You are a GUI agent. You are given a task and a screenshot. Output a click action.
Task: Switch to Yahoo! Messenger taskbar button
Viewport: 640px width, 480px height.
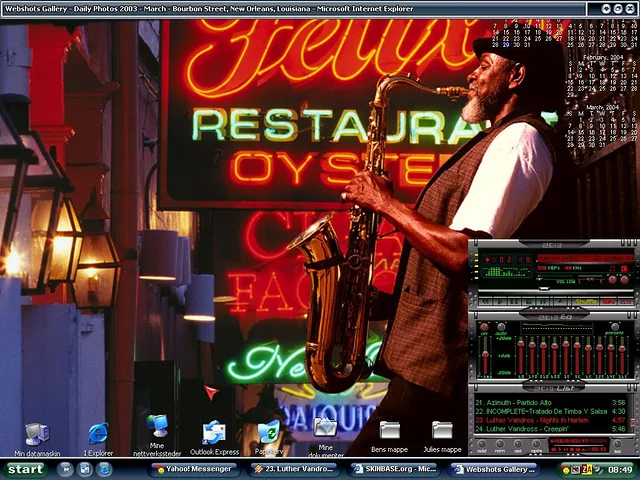click(195, 469)
